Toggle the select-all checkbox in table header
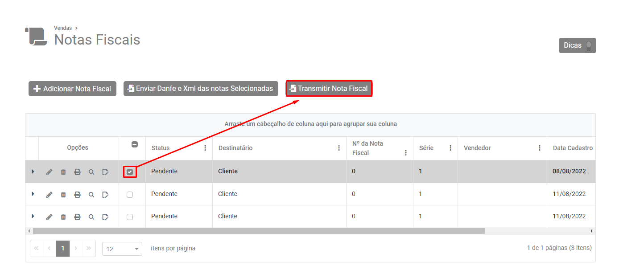Image resolution: width=644 pixels, height=274 pixels. point(135,144)
